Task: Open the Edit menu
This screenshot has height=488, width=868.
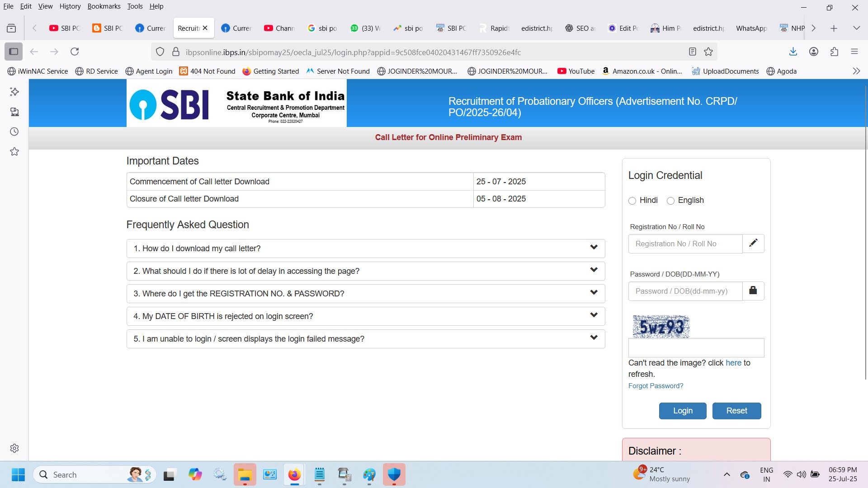Action: tap(26, 6)
